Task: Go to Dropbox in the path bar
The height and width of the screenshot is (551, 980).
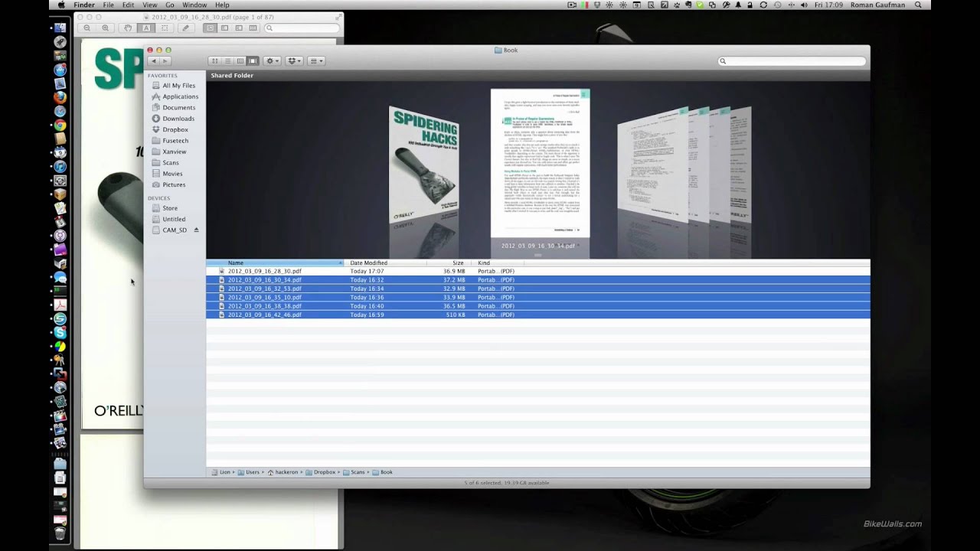Action: (320, 472)
